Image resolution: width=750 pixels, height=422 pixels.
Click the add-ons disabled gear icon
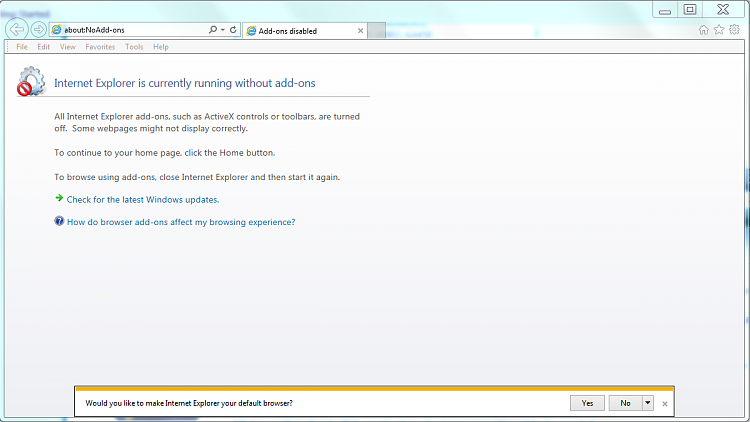[31, 81]
